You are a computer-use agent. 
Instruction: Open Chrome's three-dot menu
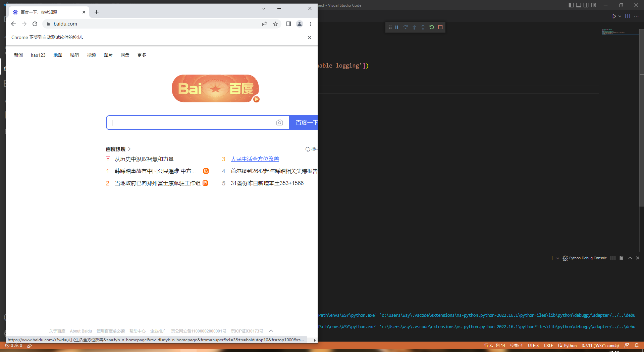point(310,24)
